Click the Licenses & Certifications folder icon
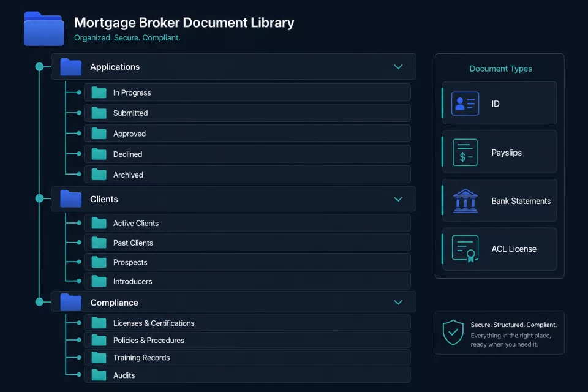Viewport: 588px width, 392px height. point(99,323)
